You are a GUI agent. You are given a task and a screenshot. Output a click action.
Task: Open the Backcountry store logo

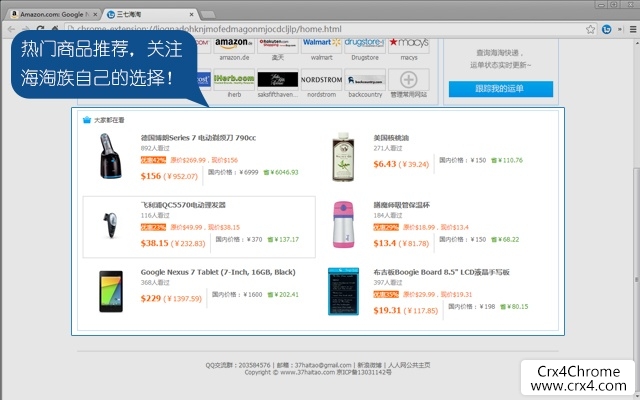pos(365,79)
